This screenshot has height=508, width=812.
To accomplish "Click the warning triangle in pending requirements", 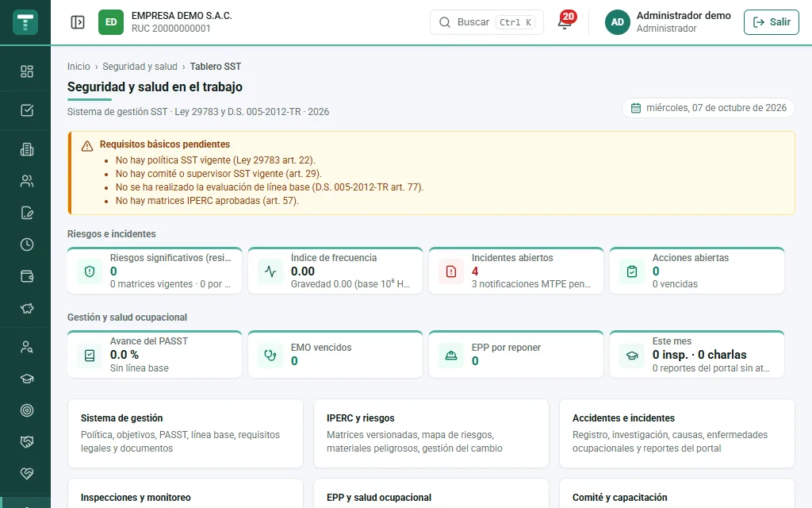I will pyautogui.click(x=87, y=146).
